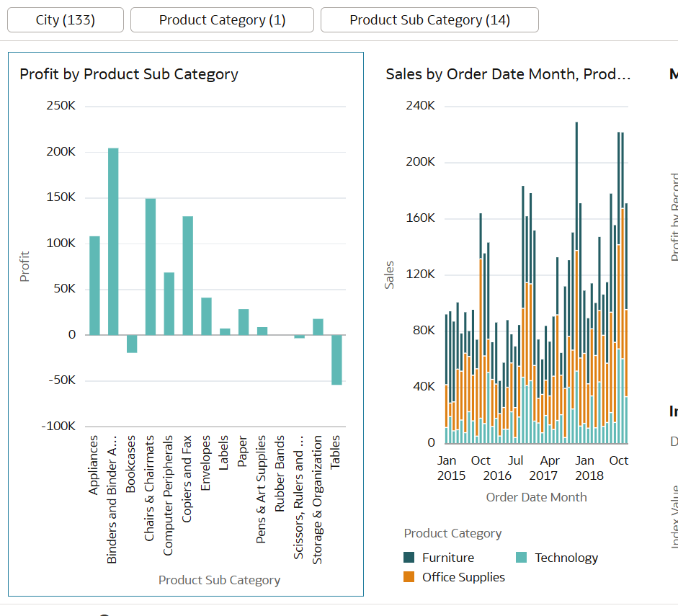Click the Sales y-axis title
Viewport: 678px width, 616px height.
pyautogui.click(x=389, y=274)
